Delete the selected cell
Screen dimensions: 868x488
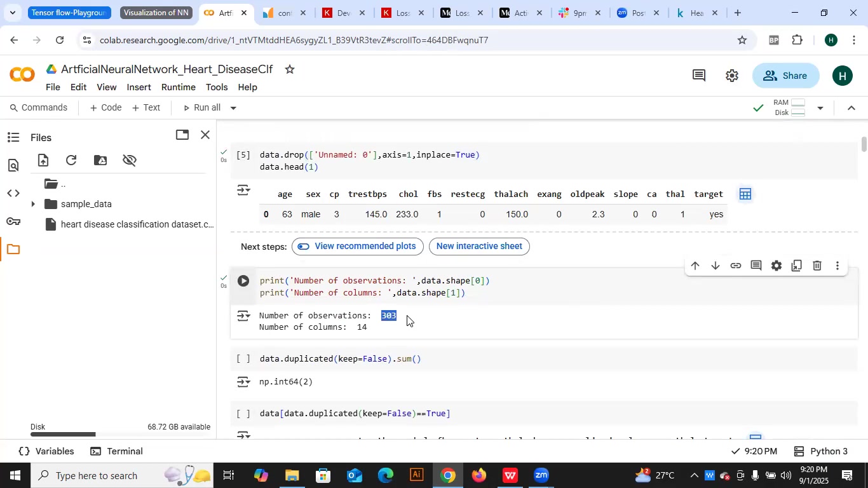(817, 266)
